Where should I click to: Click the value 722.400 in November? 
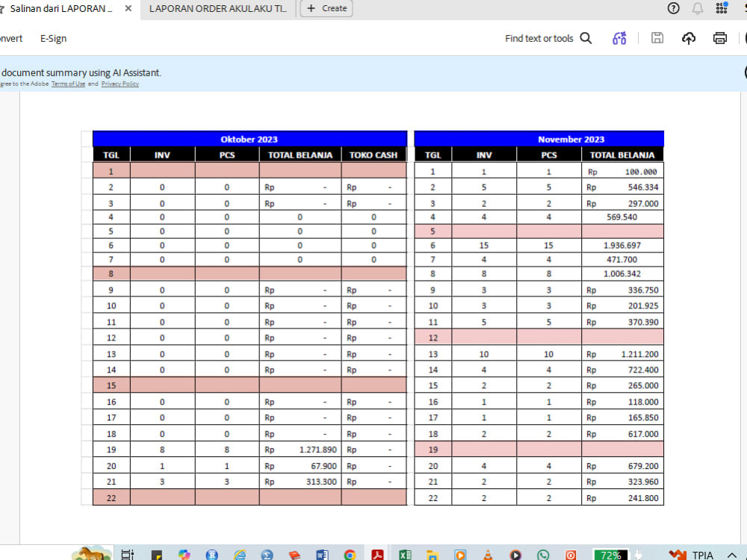(x=643, y=370)
